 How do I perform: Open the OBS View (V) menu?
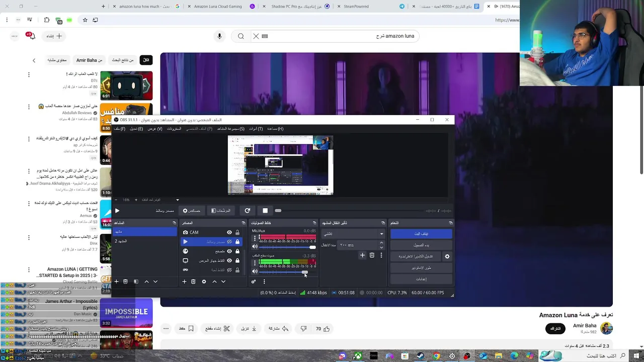155,129
